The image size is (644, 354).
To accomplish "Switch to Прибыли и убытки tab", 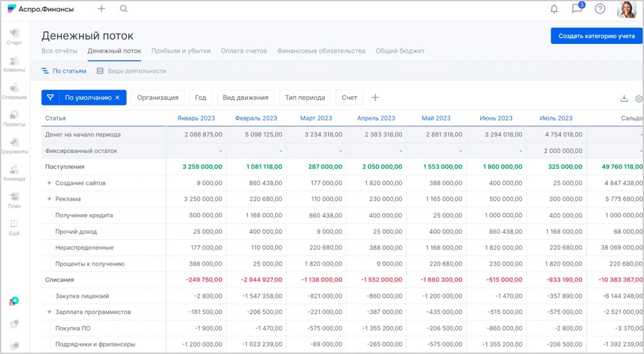I will [x=180, y=51].
